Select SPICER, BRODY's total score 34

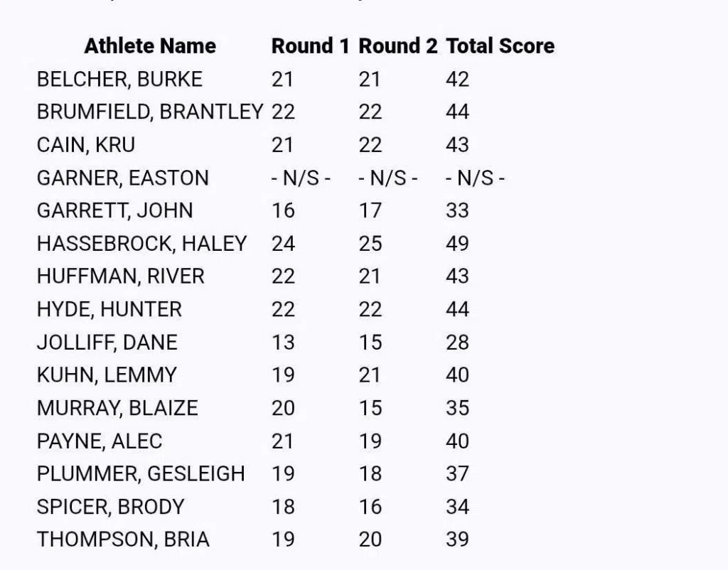[x=457, y=507]
